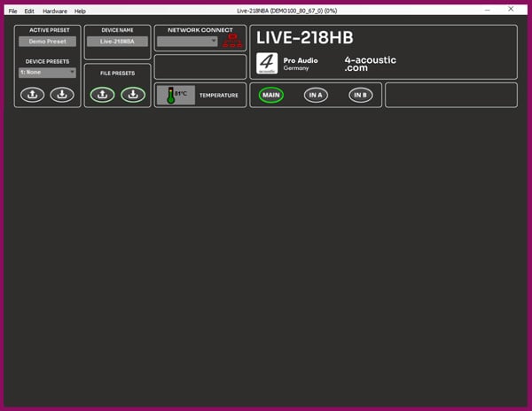
Task: Click the Germany label
Action: (296, 68)
